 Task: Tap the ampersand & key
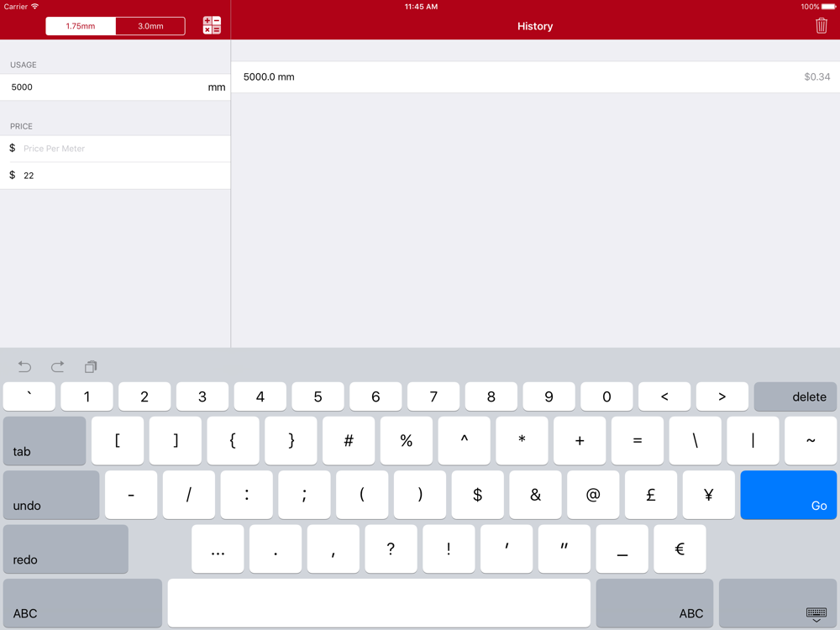click(535, 495)
